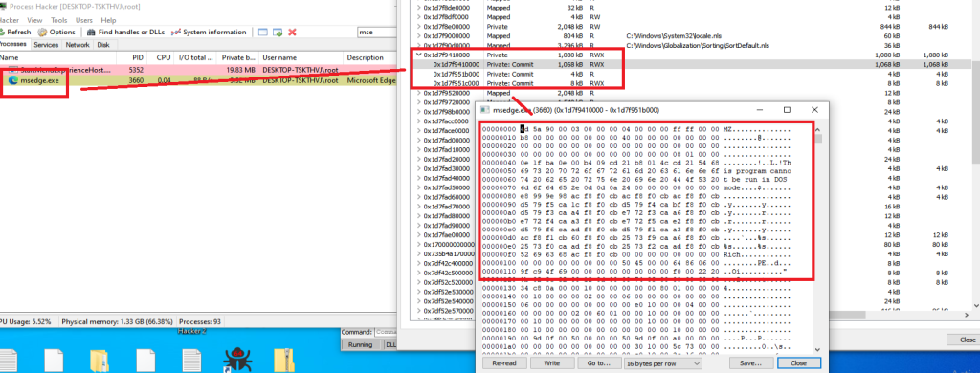Click the process search field containing mse
Viewport: 980px width, 373px height.
pyautogui.click(x=376, y=32)
